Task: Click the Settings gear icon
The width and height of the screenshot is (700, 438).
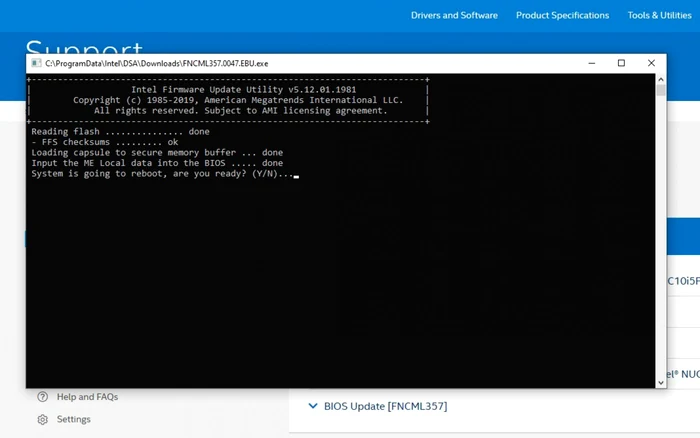Action: point(42,419)
